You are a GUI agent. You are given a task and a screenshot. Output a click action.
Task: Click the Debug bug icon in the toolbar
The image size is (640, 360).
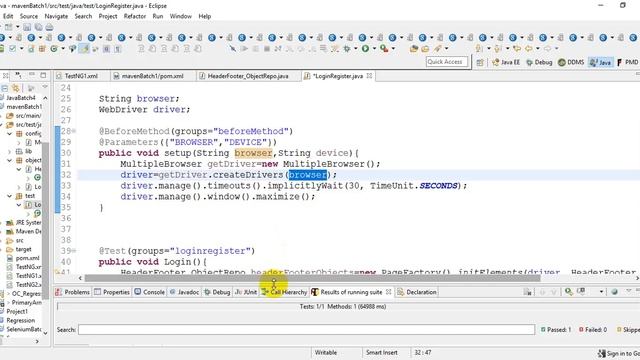[x=347, y=49]
